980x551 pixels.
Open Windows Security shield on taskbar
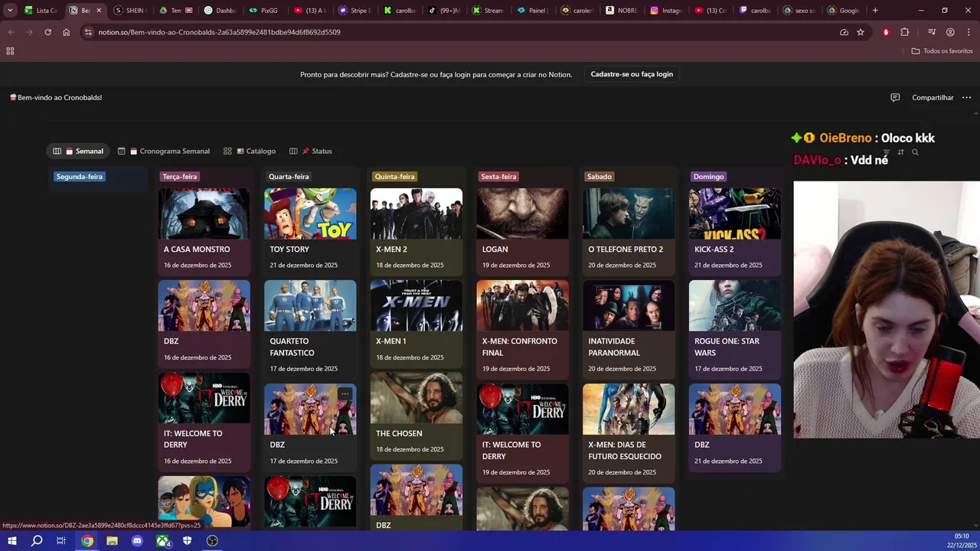point(187,541)
